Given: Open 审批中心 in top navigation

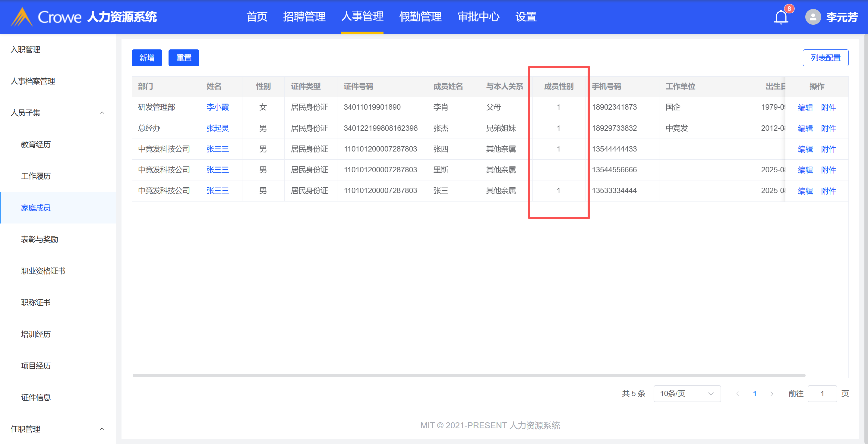Looking at the screenshot, I should click(x=478, y=17).
